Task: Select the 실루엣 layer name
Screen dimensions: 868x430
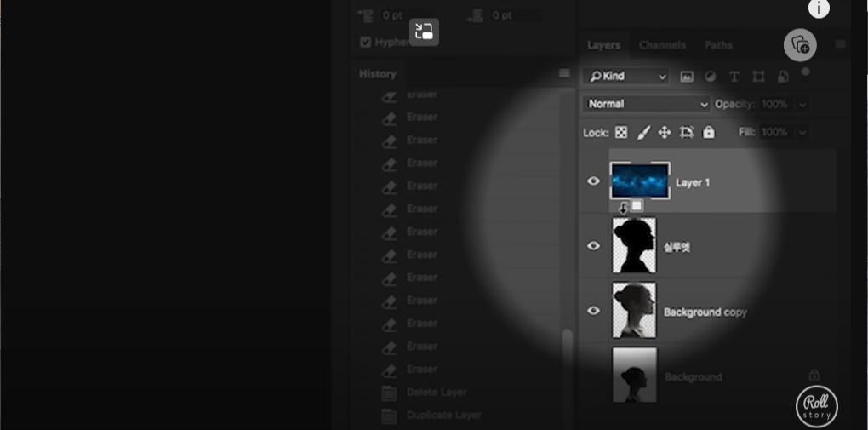Action: 677,247
